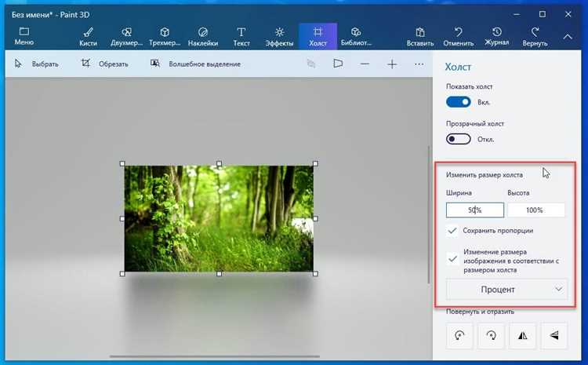Click the top-left canvas resize handle
The height and width of the screenshot is (365, 588).
(122, 163)
